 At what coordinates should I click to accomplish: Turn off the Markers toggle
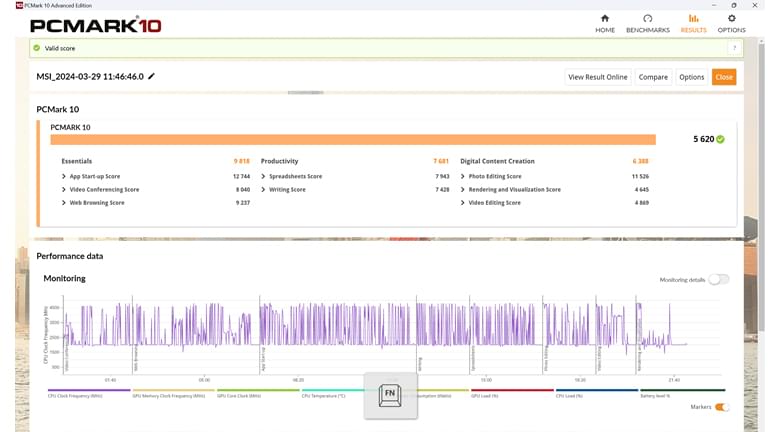722,407
